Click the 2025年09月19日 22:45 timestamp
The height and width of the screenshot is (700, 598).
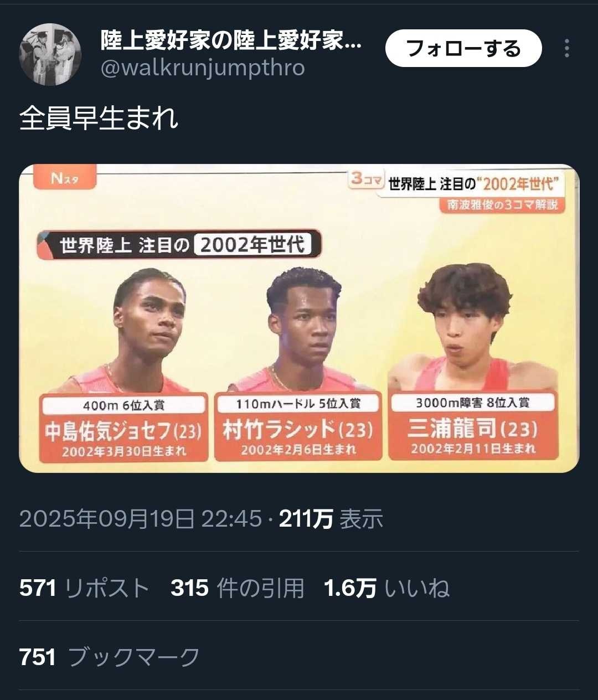(x=140, y=519)
